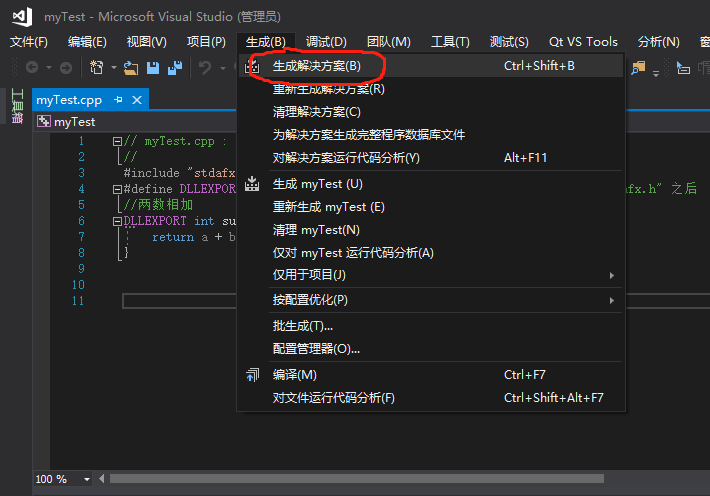The height and width of the screenshot is (496, 710).
Task: Open the 工具箱 side panel tab
Action: click(17, 106)
